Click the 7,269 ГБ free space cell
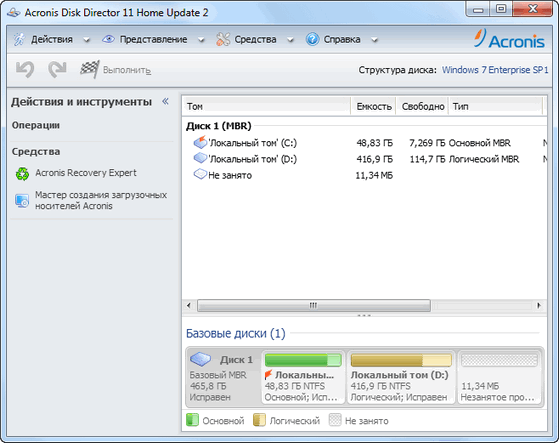This screenshot has width=559, height=443. (427, 143)
